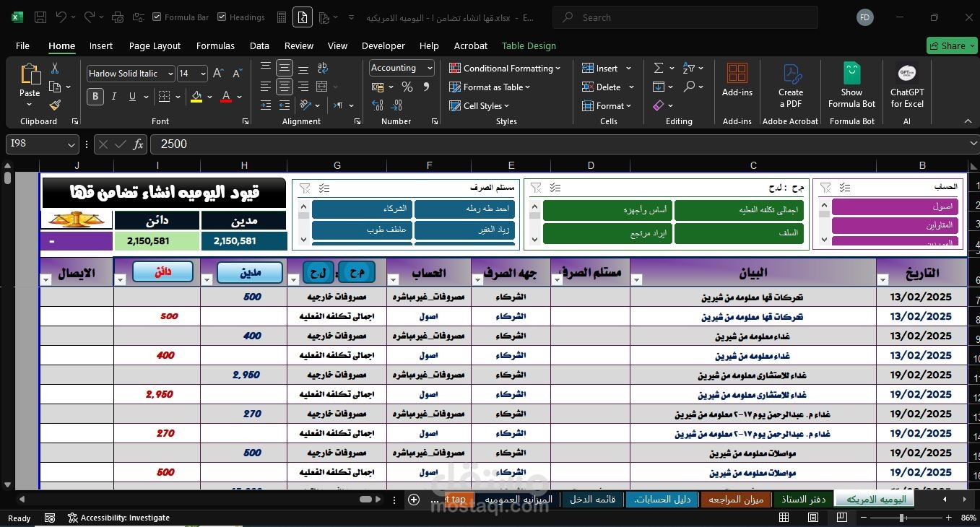980x527 pixels.
Task: Uncheck the Formula Bar checkbox
Action: tap(157, 17)
